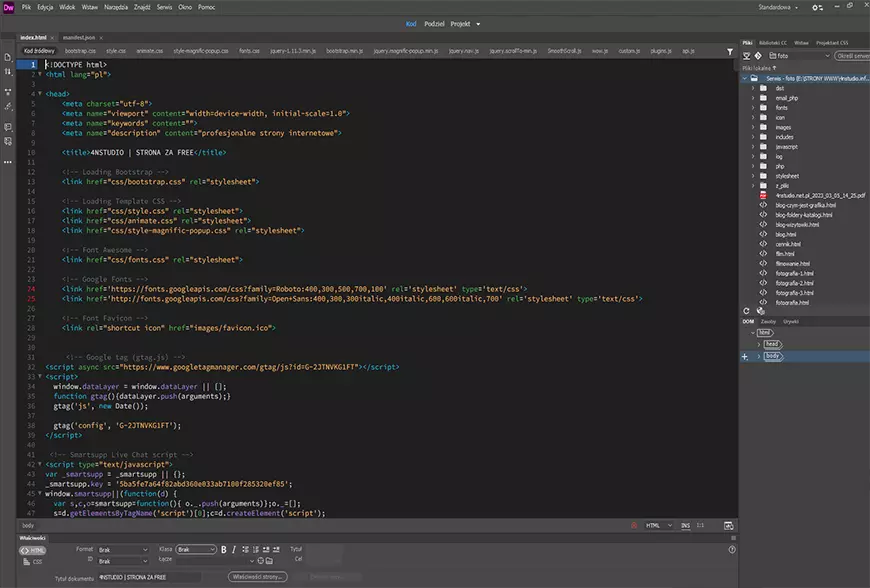This screenshot has height=588, width=870.
Task: Expand the stylesheet folder
Action: point(753,176)
